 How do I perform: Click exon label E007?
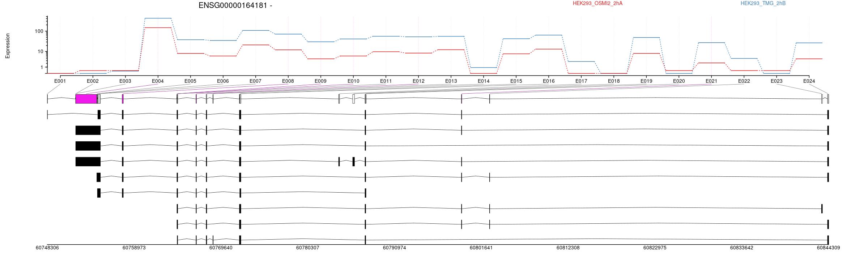tap(255, 81)
